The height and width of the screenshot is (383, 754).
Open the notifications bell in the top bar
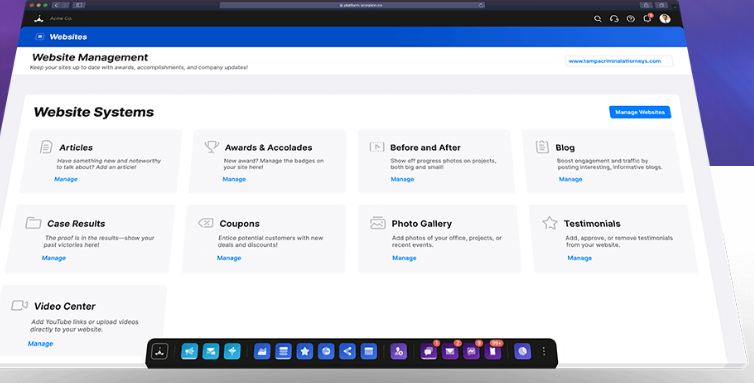pos(647,19)
